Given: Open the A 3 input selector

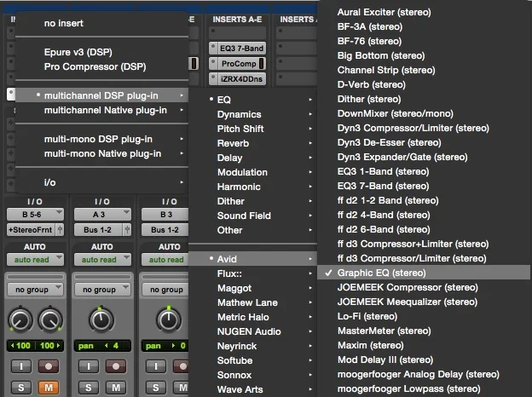Looking at the screenshot, I should pos(102,215).
